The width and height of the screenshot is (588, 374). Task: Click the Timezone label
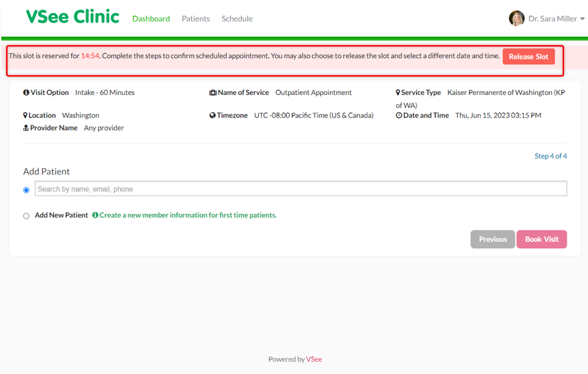click(x=232, y=116)
